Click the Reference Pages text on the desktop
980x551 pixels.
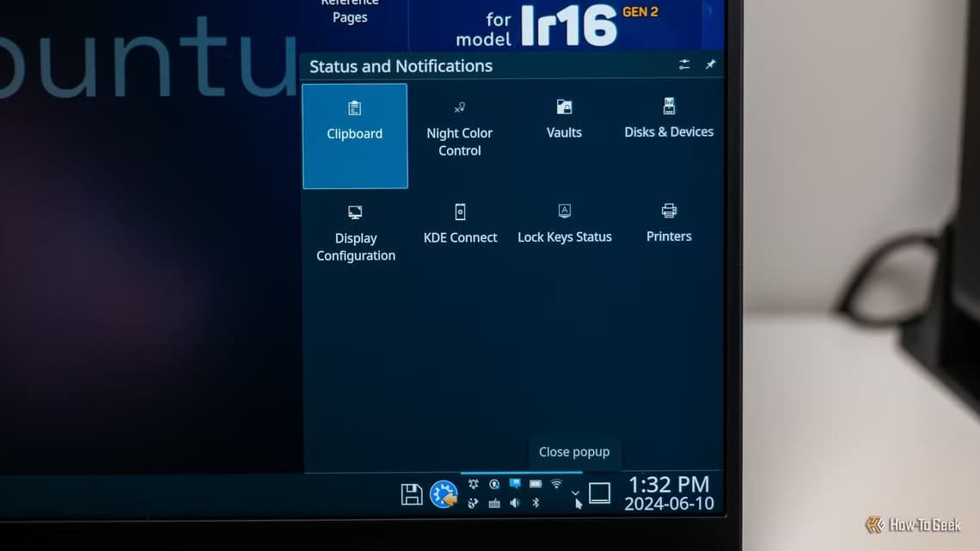[x=350, y=10]
